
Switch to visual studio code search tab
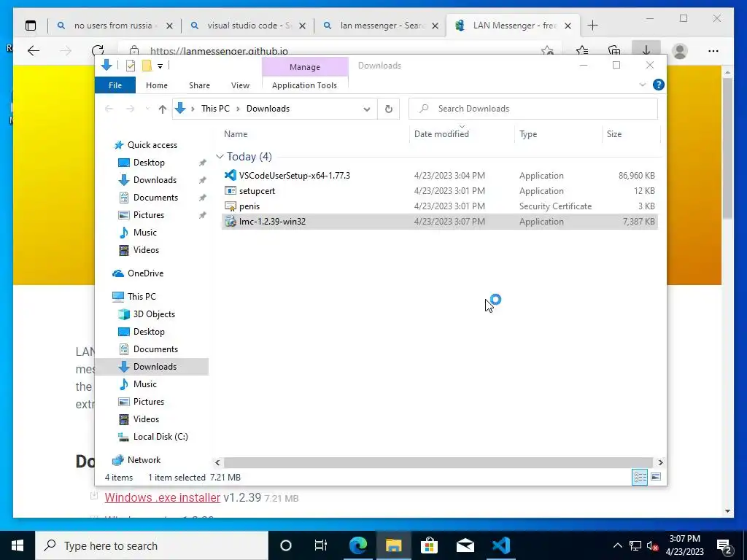click(248, 26)
